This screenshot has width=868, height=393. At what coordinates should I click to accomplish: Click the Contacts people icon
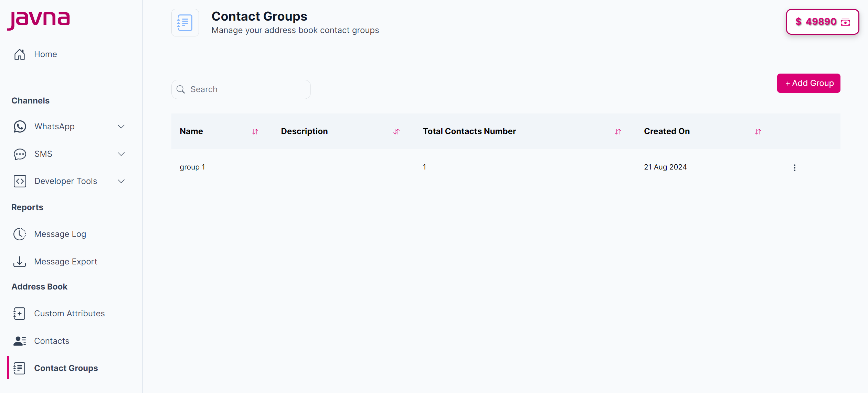point(20,341)
